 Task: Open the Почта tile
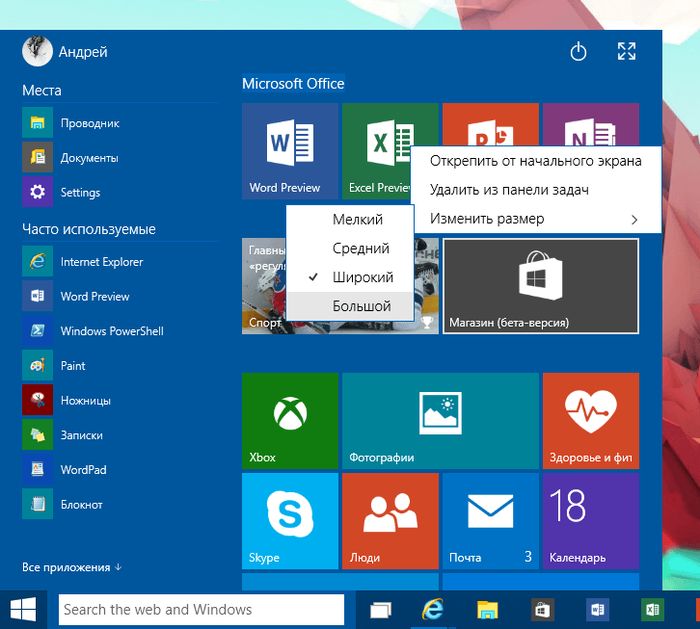click(x=490, y=521)
